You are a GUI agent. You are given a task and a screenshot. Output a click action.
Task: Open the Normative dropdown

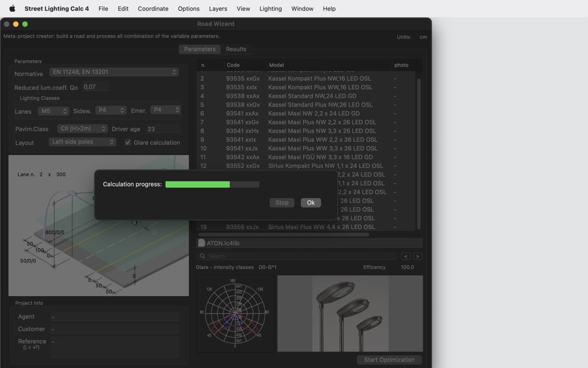[x=114, y=72]
